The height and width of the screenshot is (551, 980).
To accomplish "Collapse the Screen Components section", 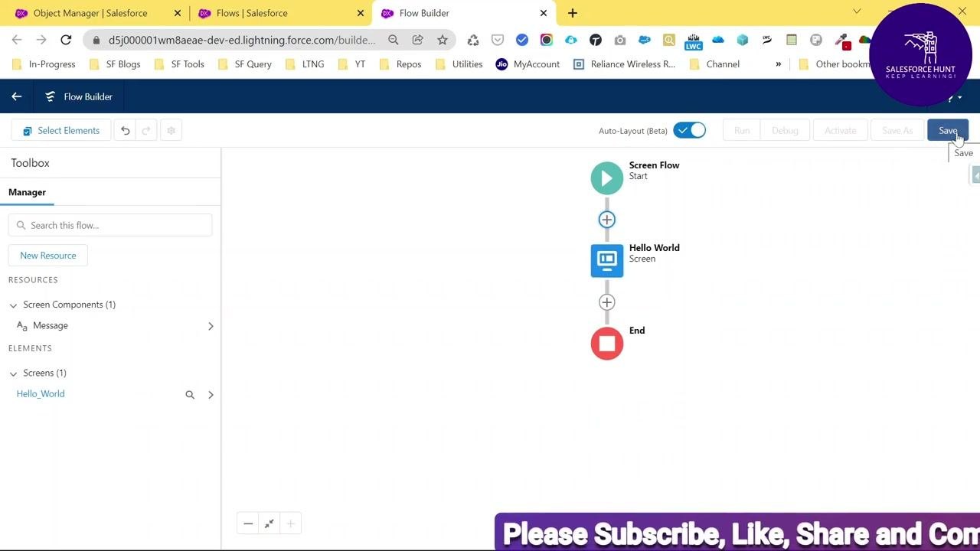I will [13, 305].
